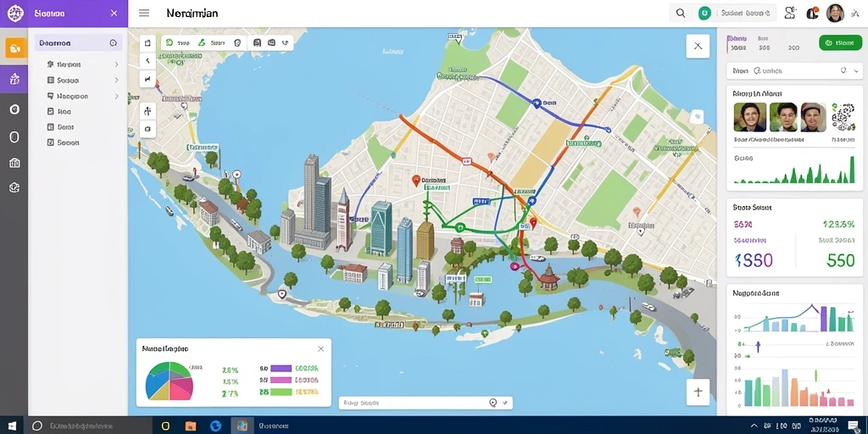The height and width of the screenshot is (434, 868).
Task: Expand the first sidebar row chevron
Action: click(116, 64)
